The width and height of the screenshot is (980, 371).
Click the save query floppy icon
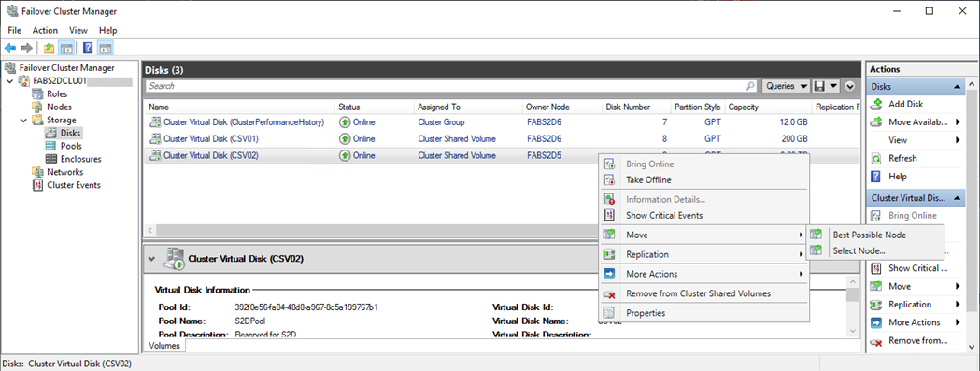pos(818,86)
